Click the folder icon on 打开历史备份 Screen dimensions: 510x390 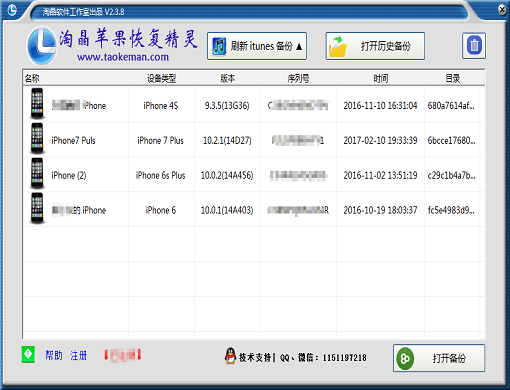[338, 46]
